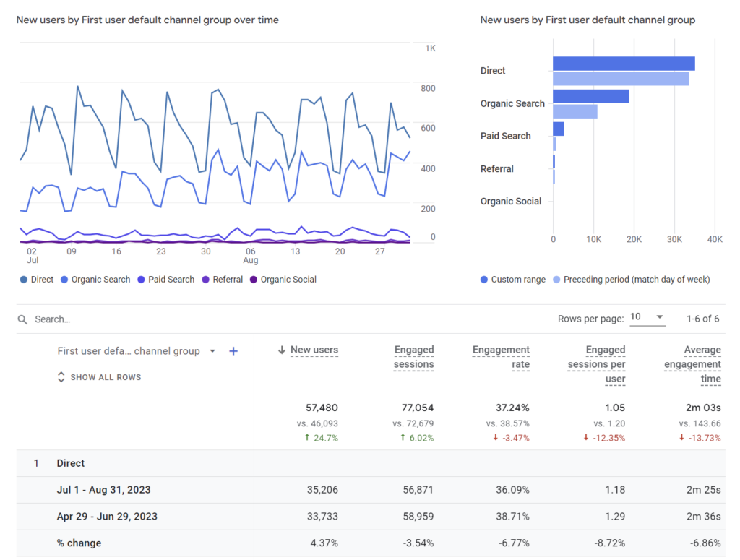Click the Preceding period legend dot
The height and width of the screenshot is (560, 740).
click(x=556, y=280)
